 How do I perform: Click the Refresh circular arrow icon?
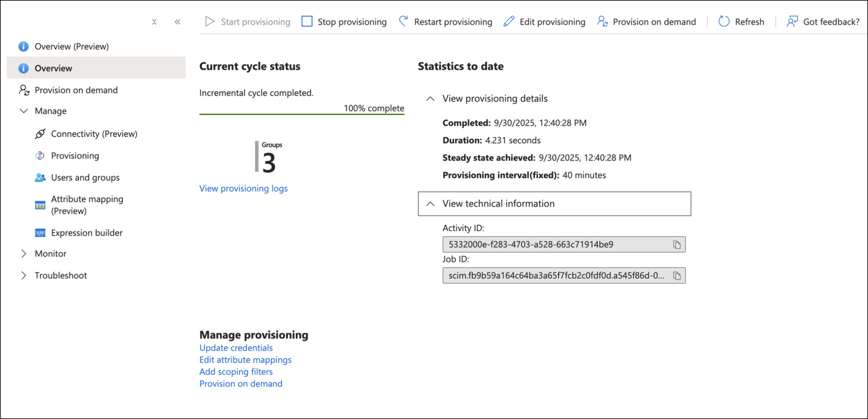point(724,22)
